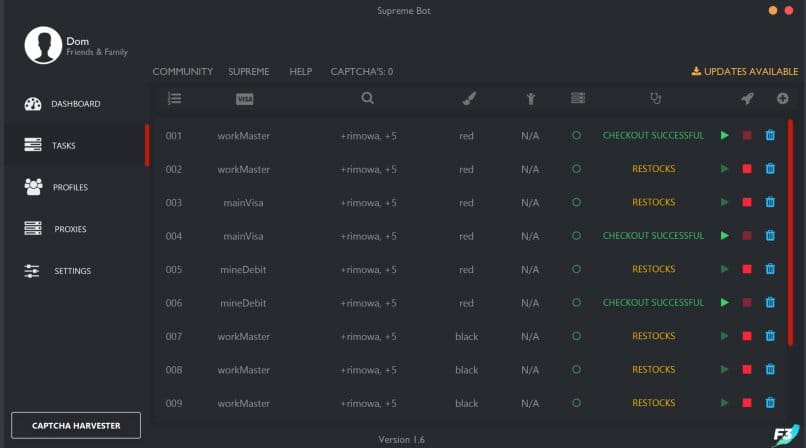The width and height of the screenshot is (806, 448).
Task: Click the size person column icon
Action: pyautogui.click(x=530, y=99)
